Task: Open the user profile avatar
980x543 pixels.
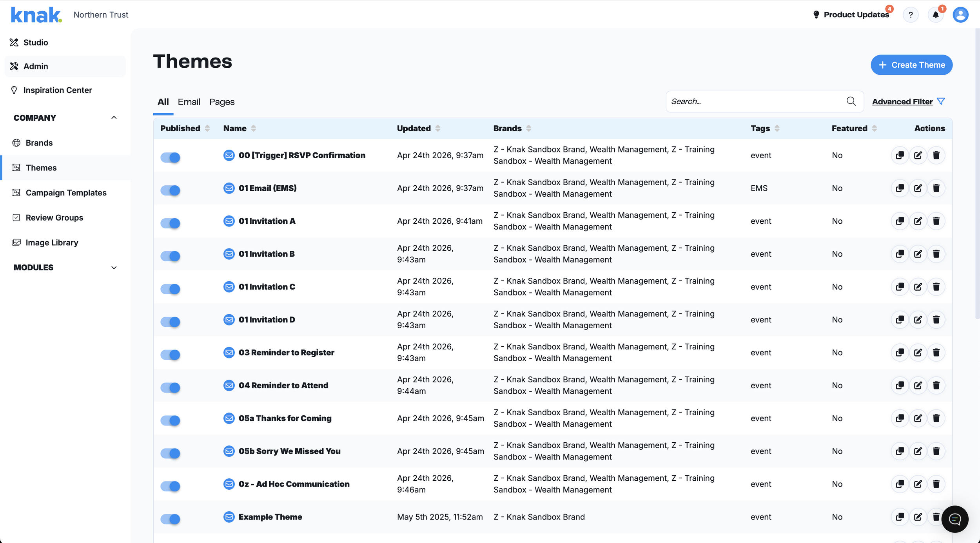Action: click(960, 15)
